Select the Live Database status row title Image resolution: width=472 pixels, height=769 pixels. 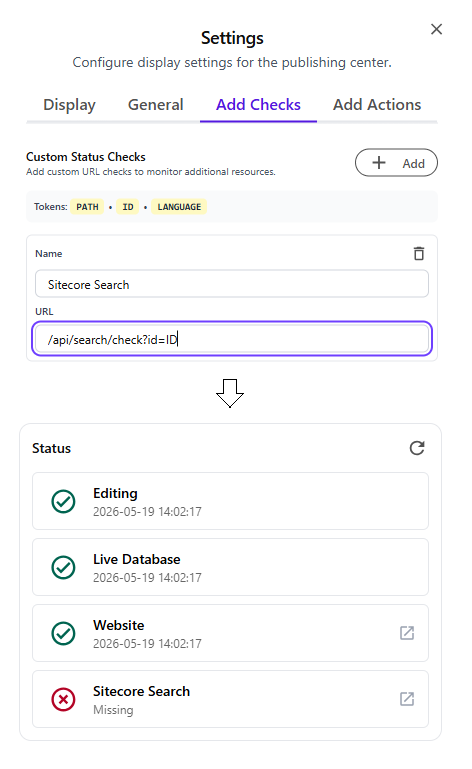pos(137,560)
